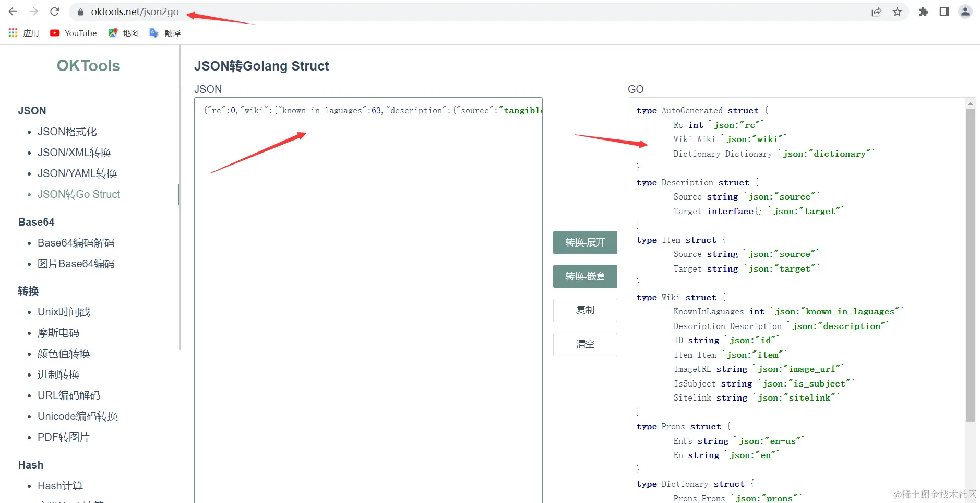Viewport: 980px width, 503px height.
Task: Reload the page
Action: tap(55, 11)
